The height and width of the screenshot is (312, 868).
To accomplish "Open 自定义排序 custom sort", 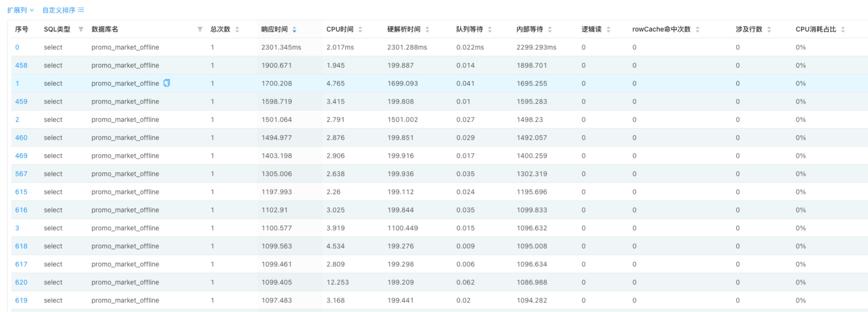I will (63, 10).
